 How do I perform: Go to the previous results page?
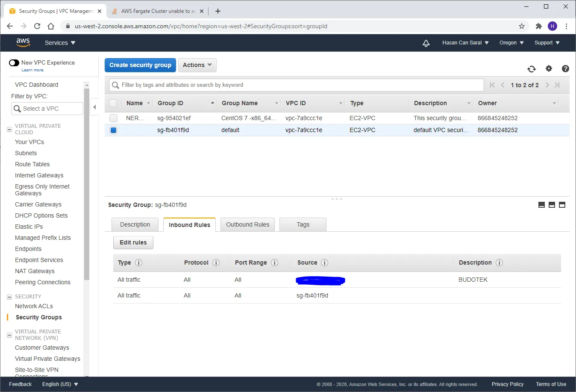point(503,85)
